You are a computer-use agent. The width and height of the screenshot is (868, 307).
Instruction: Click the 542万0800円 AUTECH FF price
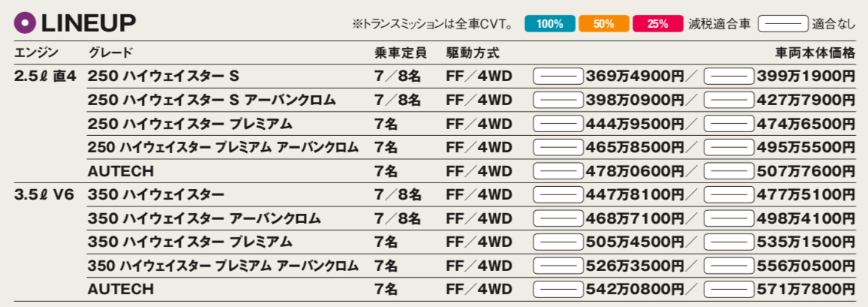pyautogui.click(x=635, y=290)
